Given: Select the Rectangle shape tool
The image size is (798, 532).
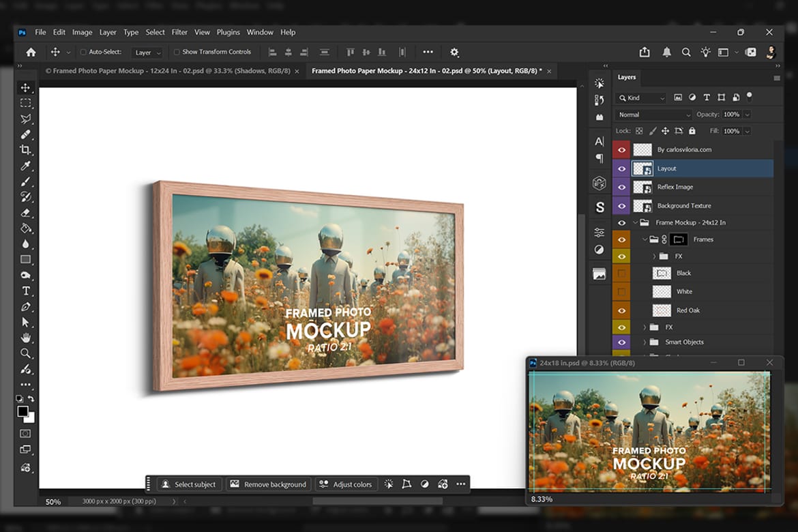Looking at the screenshot, I should coord(25,260).
